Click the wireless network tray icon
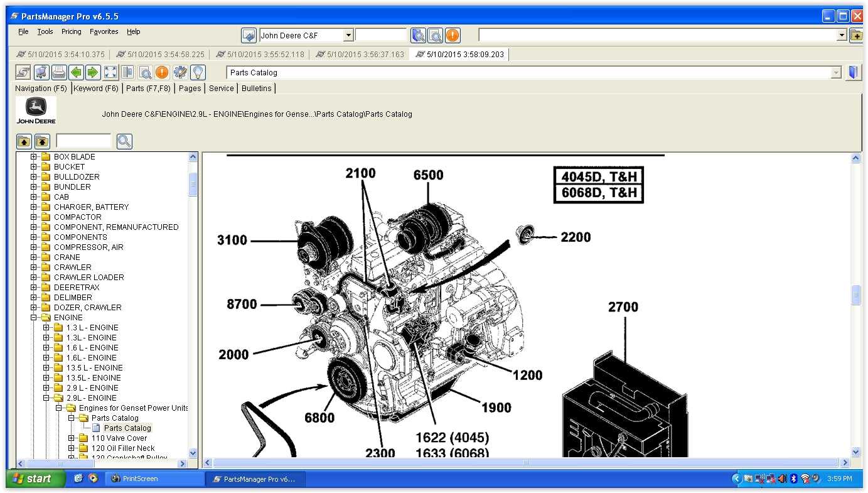This screenshot has width=868, height=493. click(x=805, y=479)
